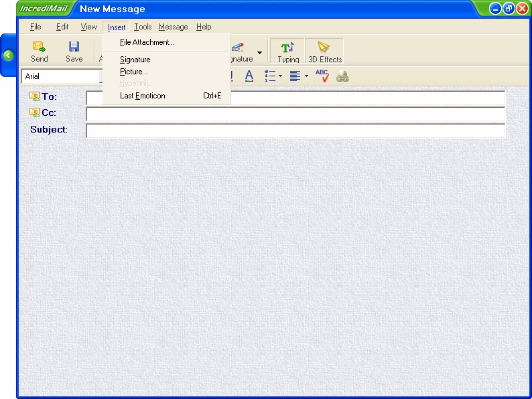Click into the Cc recipient field

point(295,114)
